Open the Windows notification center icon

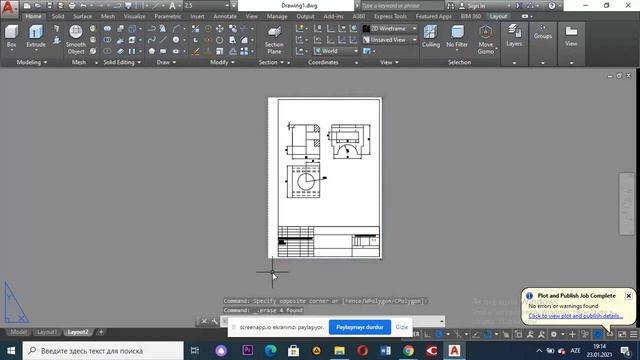coord(625,351)
